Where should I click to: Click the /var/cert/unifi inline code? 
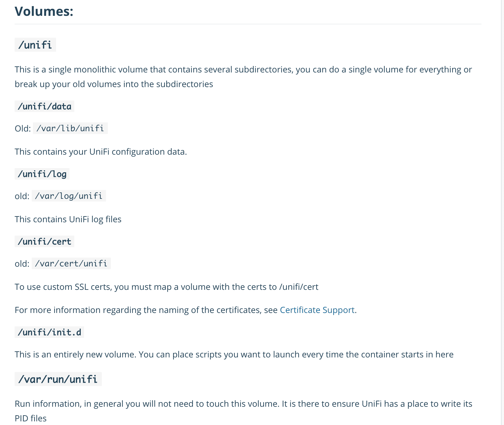tap(71, 263)
